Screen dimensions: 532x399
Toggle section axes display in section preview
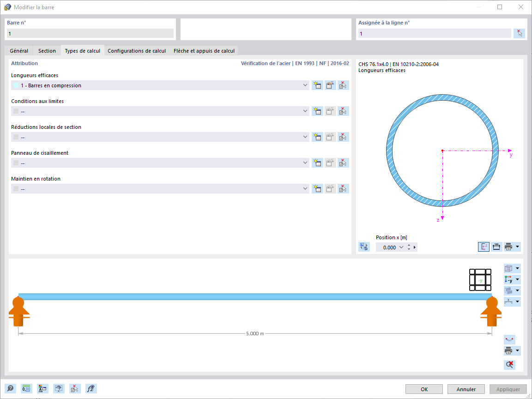[x=484, y=247]
